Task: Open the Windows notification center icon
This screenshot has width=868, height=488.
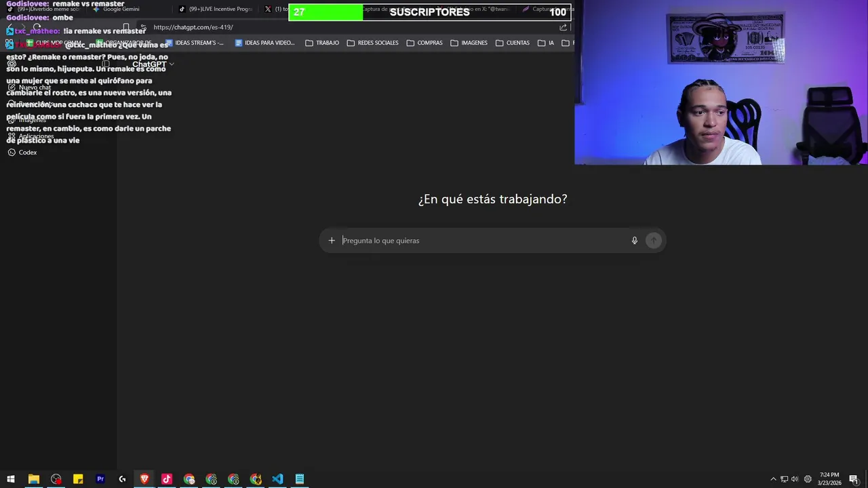Action: pyautogui.click(x=854, y=479)
